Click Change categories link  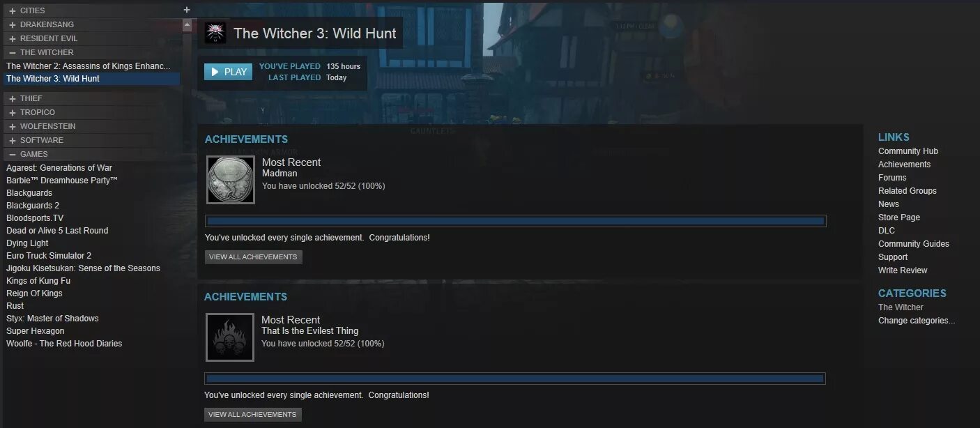point(917,321)
